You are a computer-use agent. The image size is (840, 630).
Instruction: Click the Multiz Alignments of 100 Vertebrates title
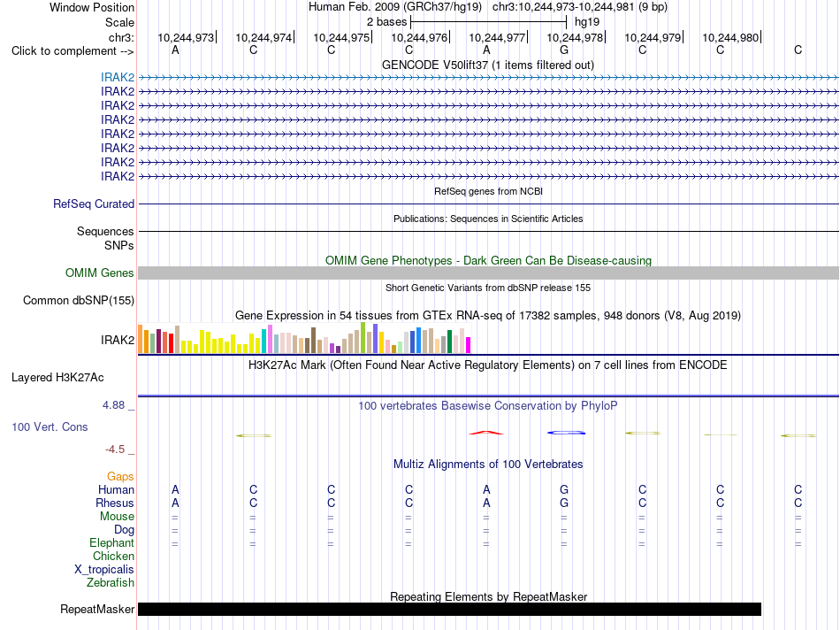tap(488, 465)
